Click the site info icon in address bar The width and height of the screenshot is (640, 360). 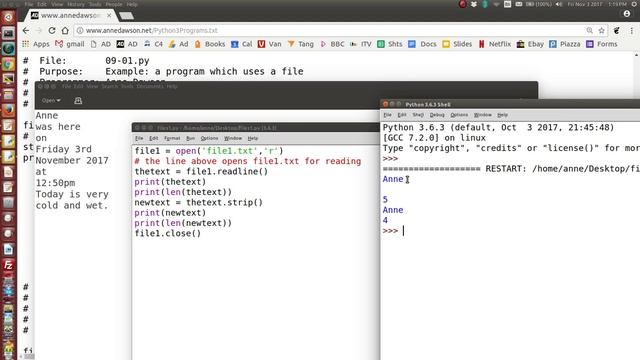coord(80,31)
